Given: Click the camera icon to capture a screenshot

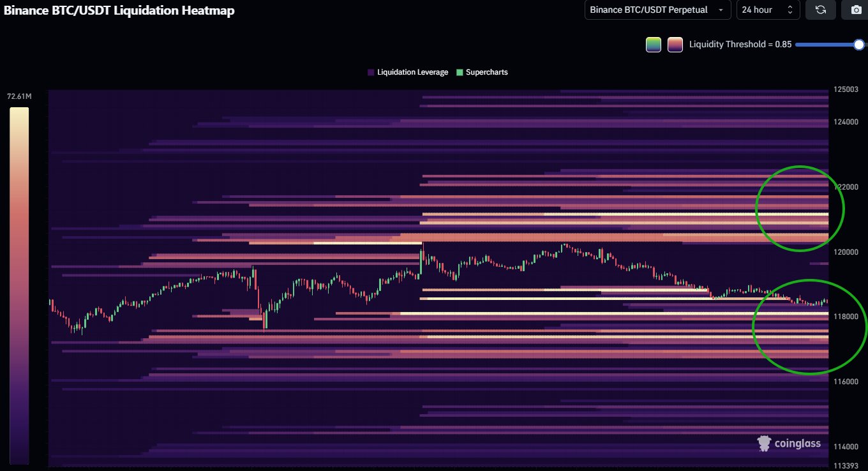Looking at the screenshot, I should click(x=855, y=10).
